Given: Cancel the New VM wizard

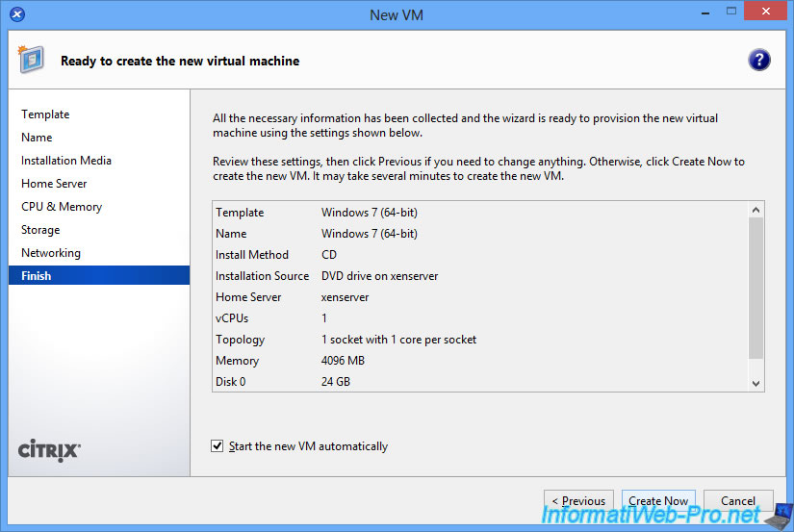Looking at the screenshot, I should (738, 500).
